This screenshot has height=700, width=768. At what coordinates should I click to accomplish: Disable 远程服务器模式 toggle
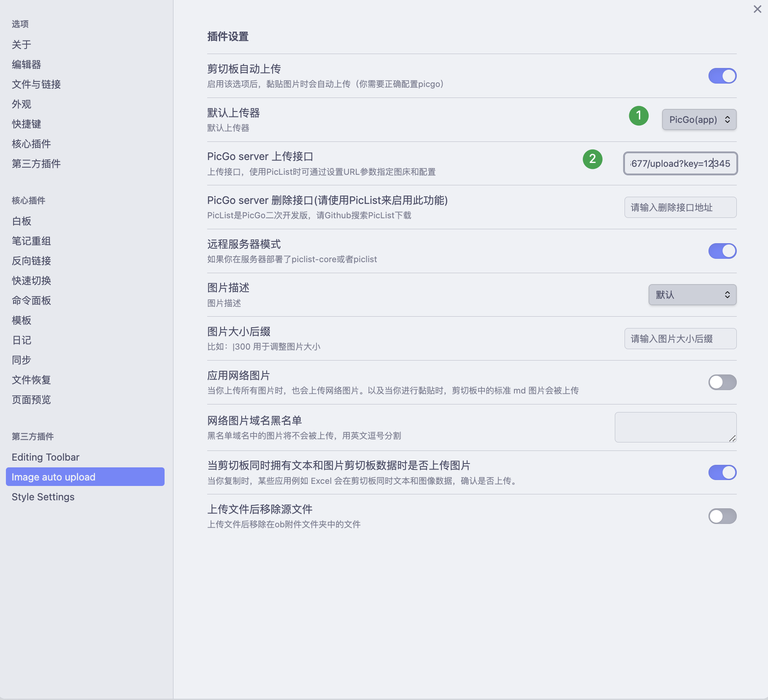click(722, 251)
